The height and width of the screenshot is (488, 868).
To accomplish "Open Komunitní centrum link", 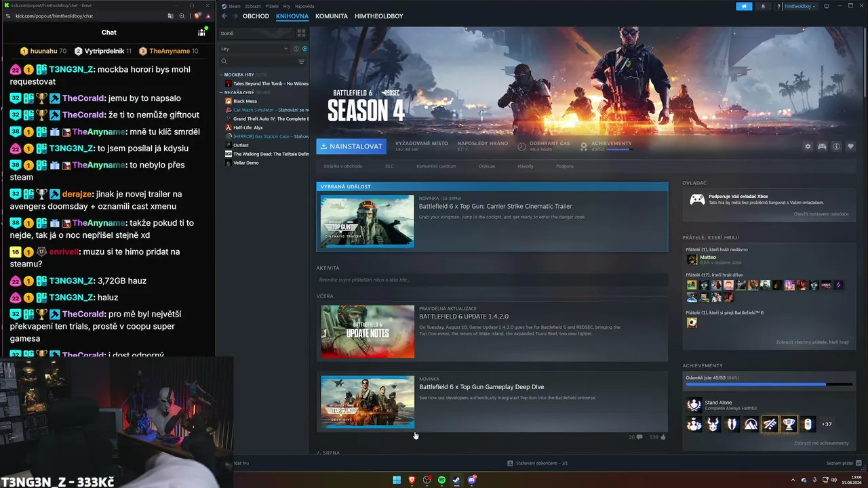I will (436, 166).
